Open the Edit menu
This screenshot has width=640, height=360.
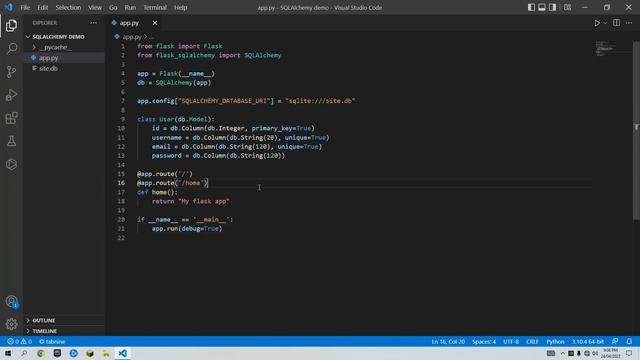tap(42, 7)
